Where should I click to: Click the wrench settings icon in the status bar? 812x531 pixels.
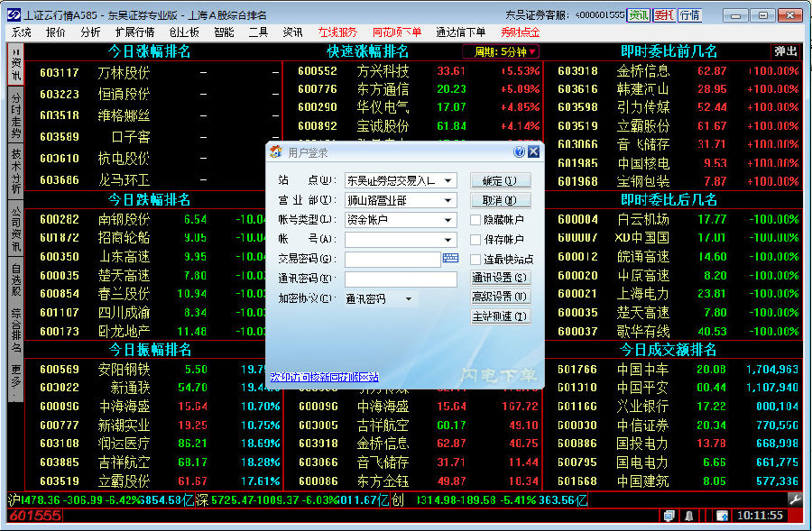794,499
